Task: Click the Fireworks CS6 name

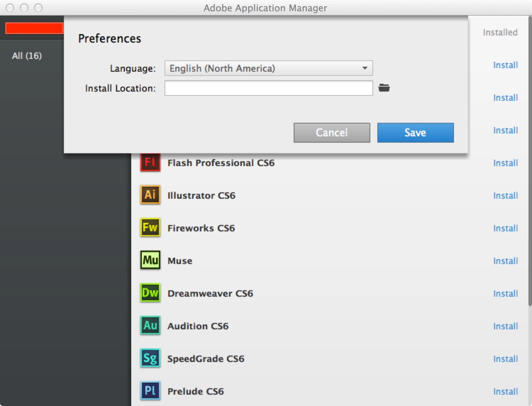Action: pyautogui.click(x=201, y=228)
